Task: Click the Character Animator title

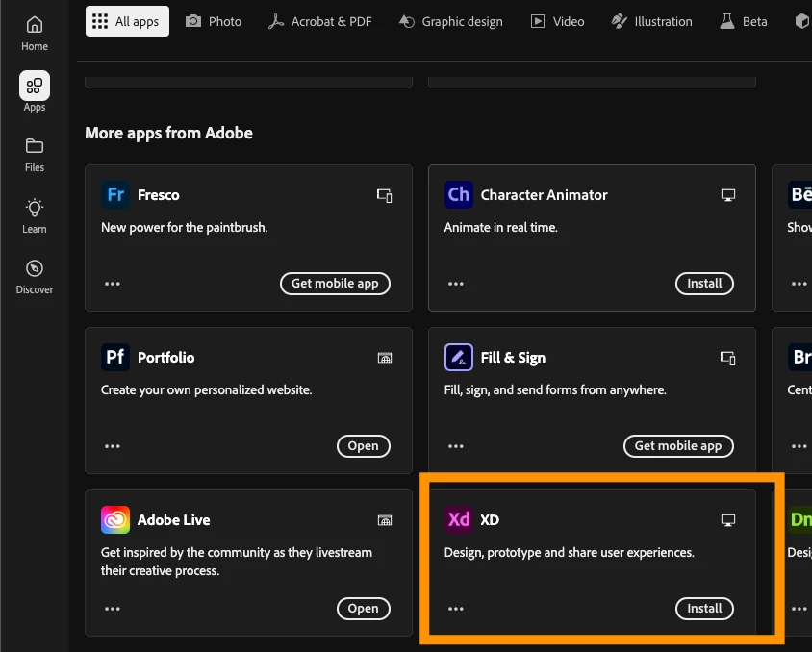Action: point(545,195)
